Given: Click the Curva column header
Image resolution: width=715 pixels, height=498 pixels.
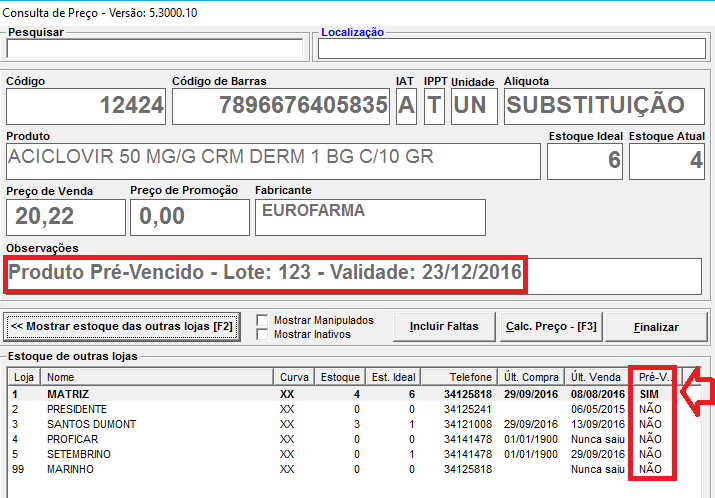Looking at the screenshot, I should click(292, 377).
